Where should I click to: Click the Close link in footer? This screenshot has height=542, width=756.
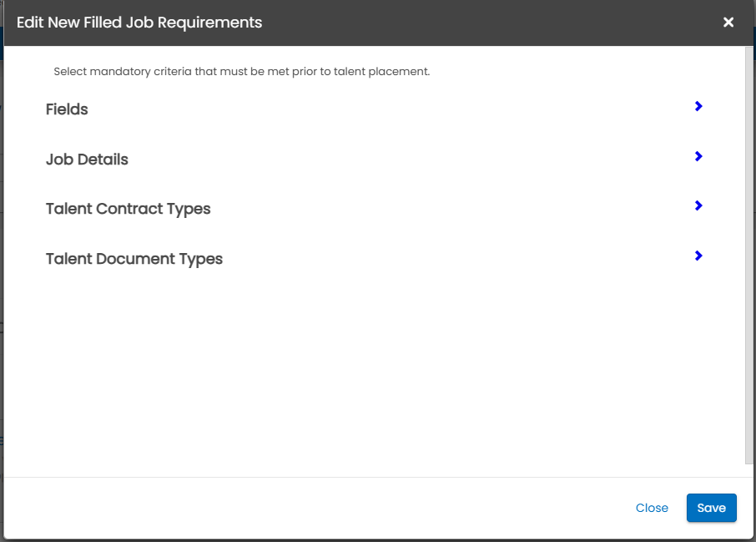tap(652, 508)
